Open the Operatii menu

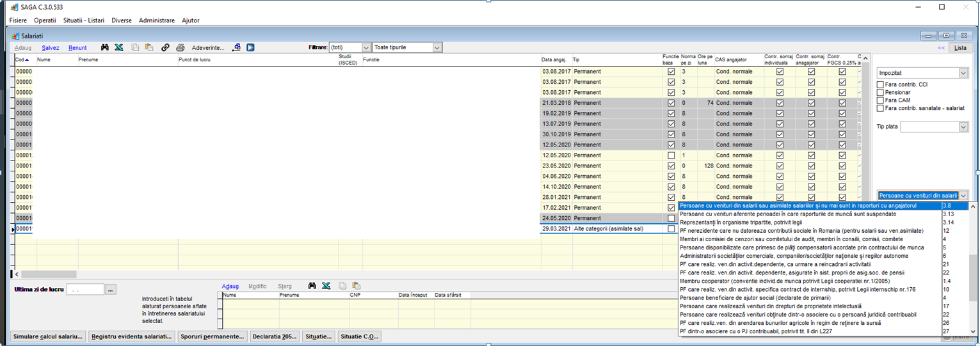pyautogui.click(x=45, y=20)
